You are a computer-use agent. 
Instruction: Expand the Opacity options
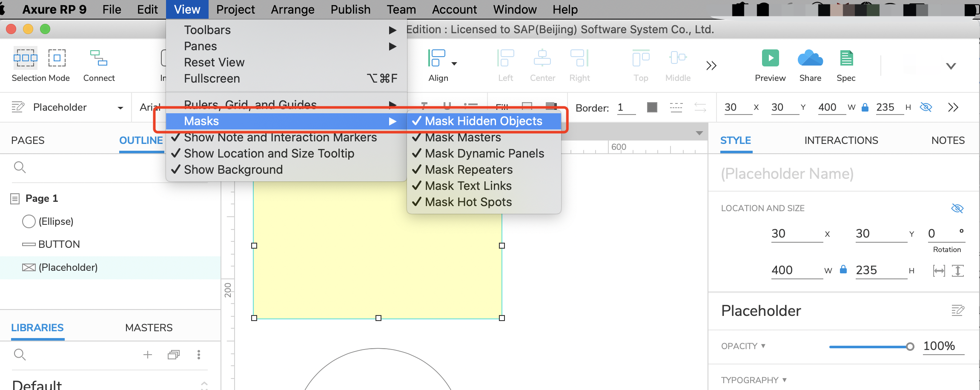pyautogui.click(x=763, y=346)
